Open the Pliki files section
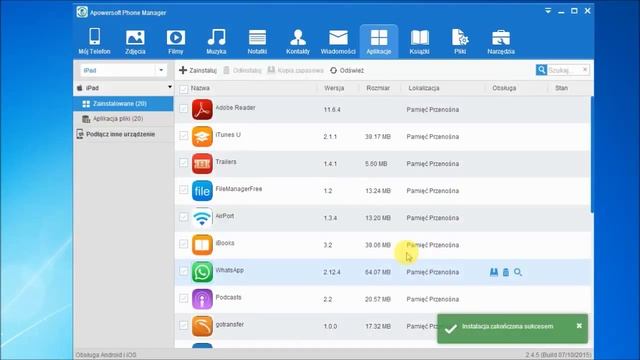The width and height of the screenshot is (640, 360). [x=460, y=41]
